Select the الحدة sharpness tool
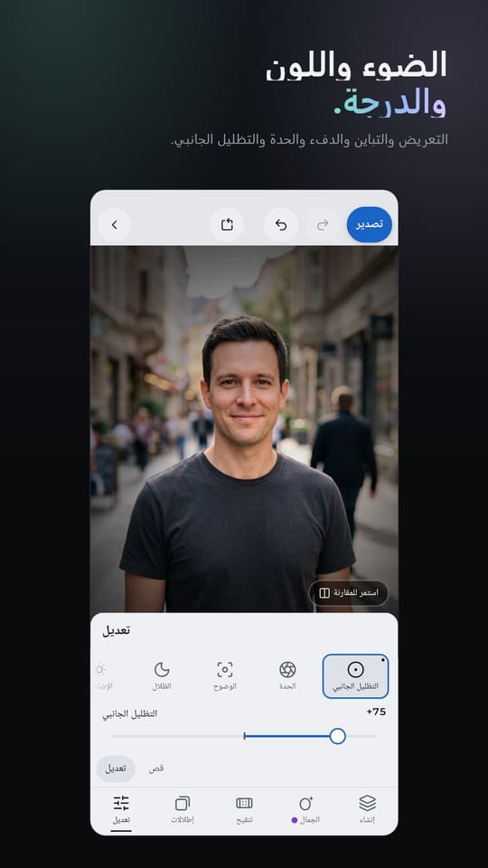This screenshot has height=868, width=488. [287, 676]
